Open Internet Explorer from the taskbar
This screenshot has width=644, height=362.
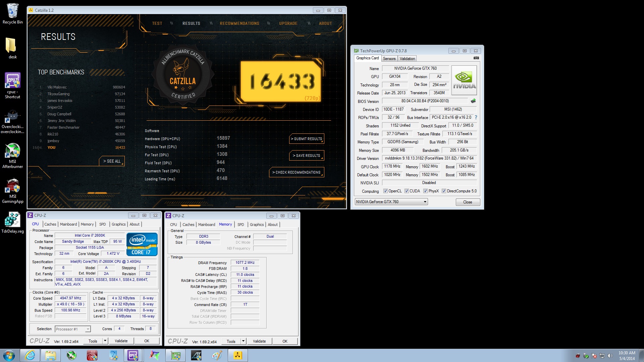(x=30, y=355)
